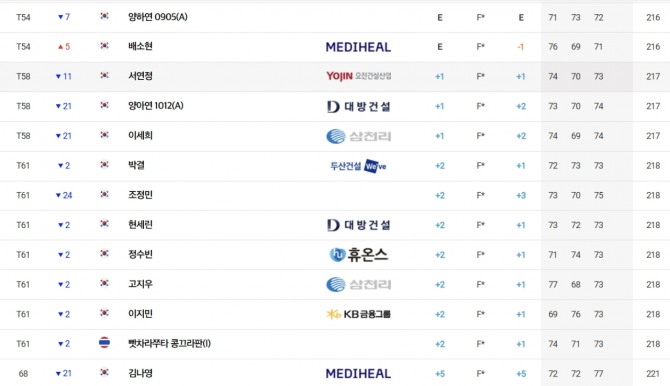Click the 휴온스 sponsor logo for 정수빈
The image size is (670, 386).
(359, 255)
